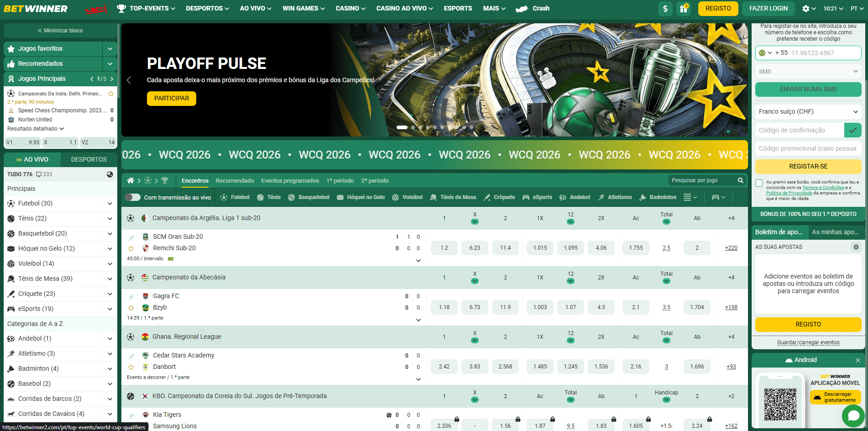Click the first banner carousel indicator dot

coord(402,127)
